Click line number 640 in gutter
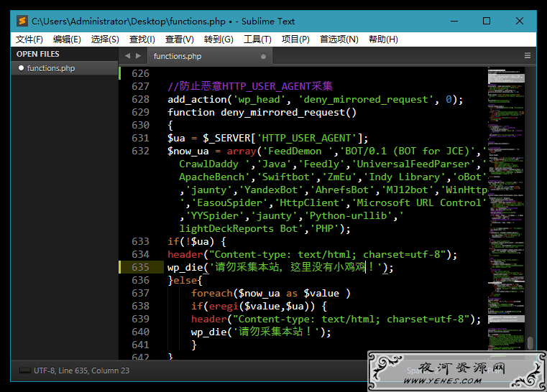The height and width of the screenshot is (392, 547). [140, 332]
